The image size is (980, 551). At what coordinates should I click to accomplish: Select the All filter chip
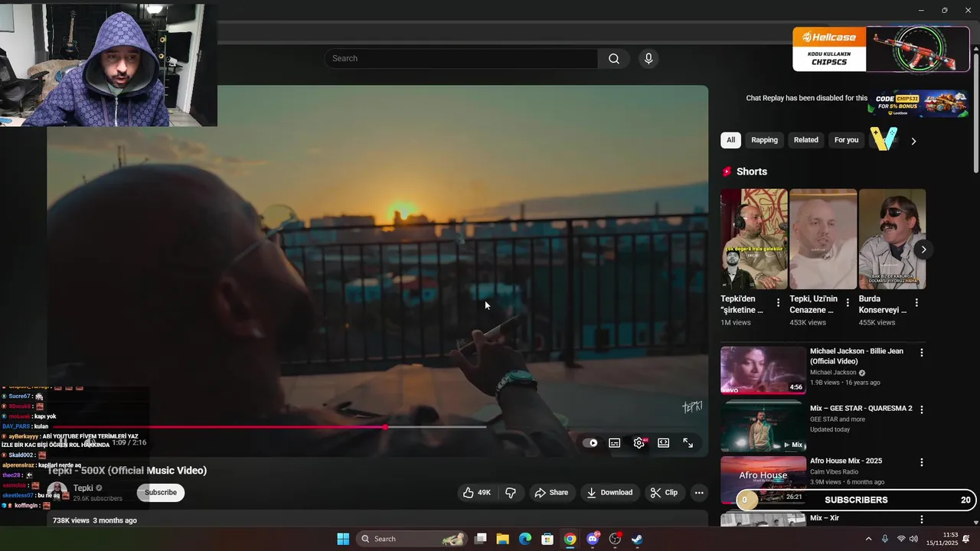coord(730,140)
